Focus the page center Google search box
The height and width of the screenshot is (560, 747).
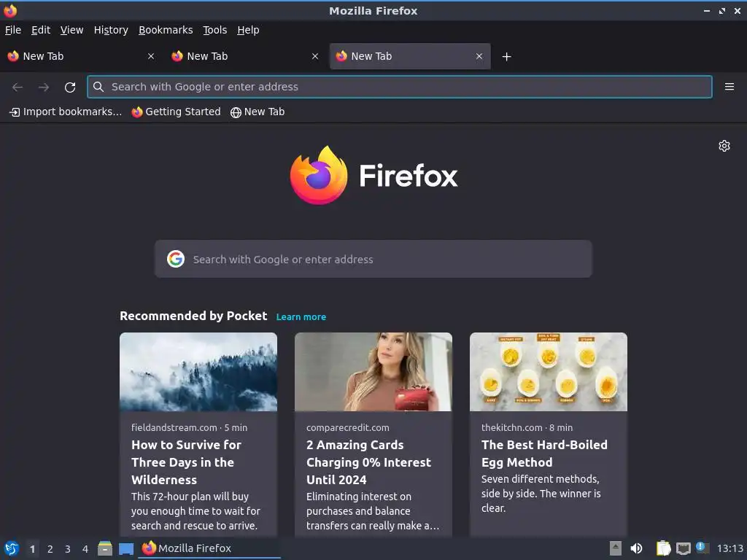pyautogui.click(x=373, y=259)
